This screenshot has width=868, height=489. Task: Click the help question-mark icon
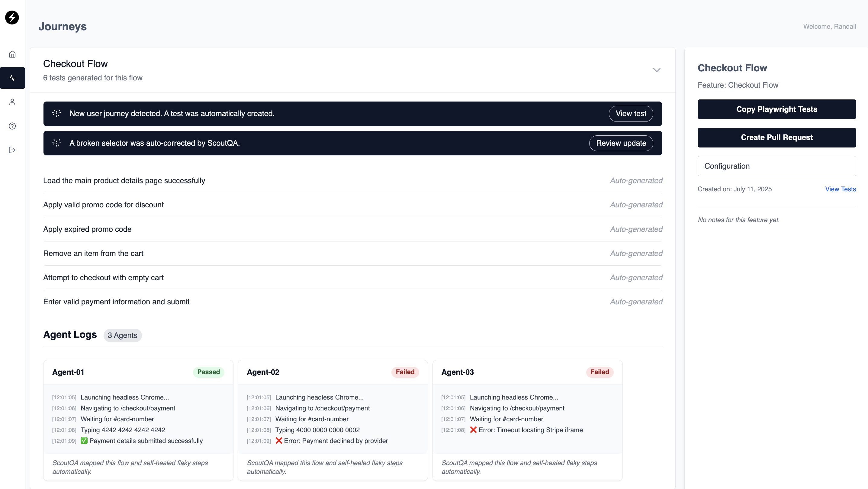[12, 126]
